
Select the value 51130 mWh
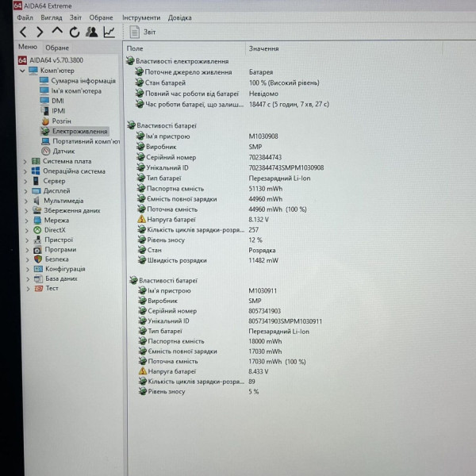click(265, 189)
